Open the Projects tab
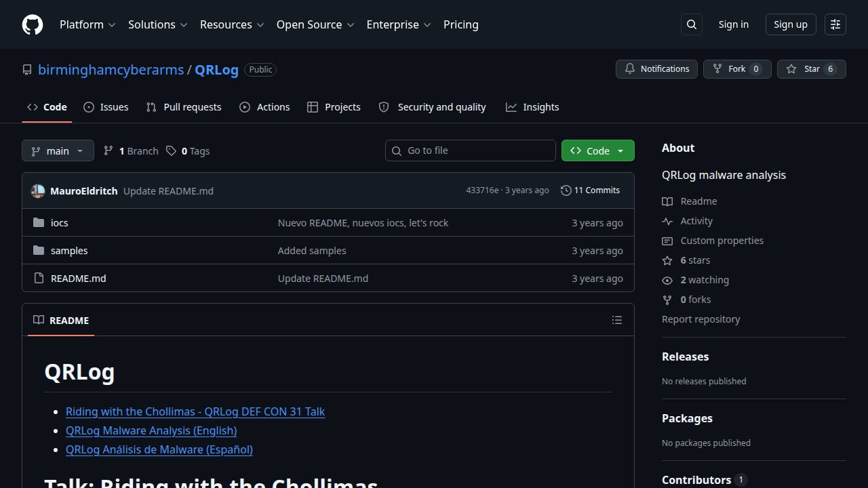This screenshot has height=488, width=868. [334, 107]
